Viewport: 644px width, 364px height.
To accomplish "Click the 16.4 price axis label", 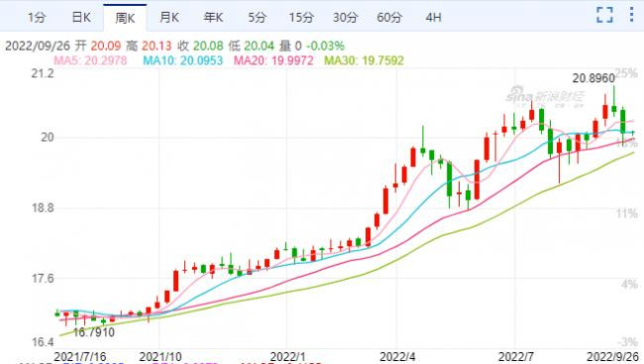I will tap(43, 342).
